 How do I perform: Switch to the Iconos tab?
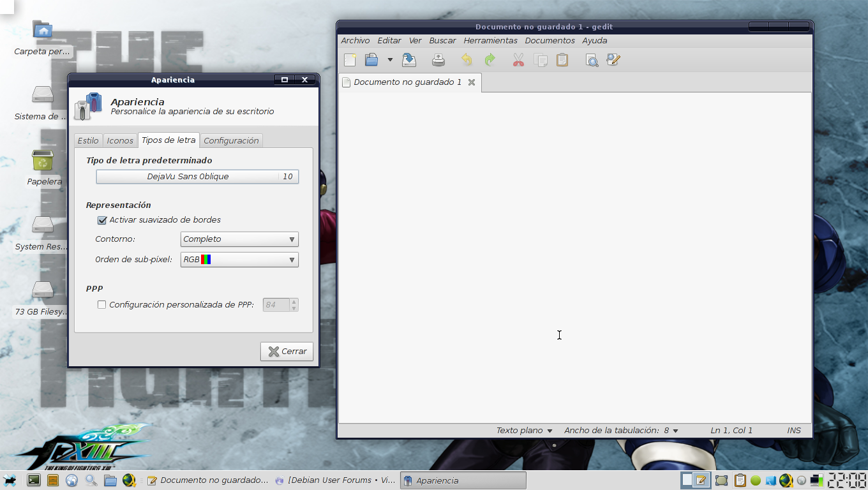click(x=120, y=140)
